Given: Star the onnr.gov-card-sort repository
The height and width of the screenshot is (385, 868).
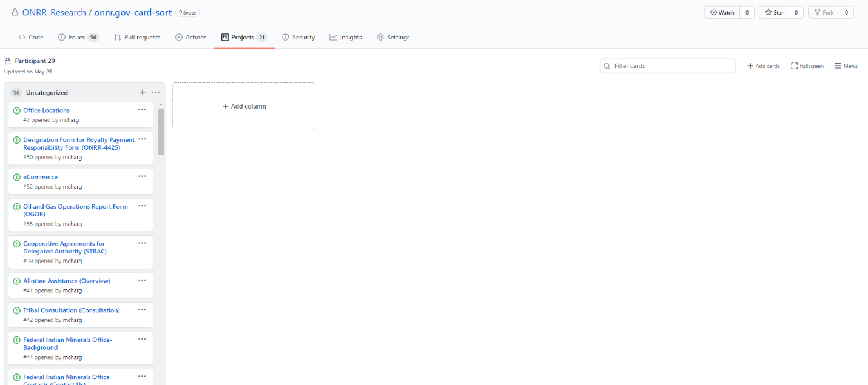Looking at the screenshot, I should [x=773, y=13].
